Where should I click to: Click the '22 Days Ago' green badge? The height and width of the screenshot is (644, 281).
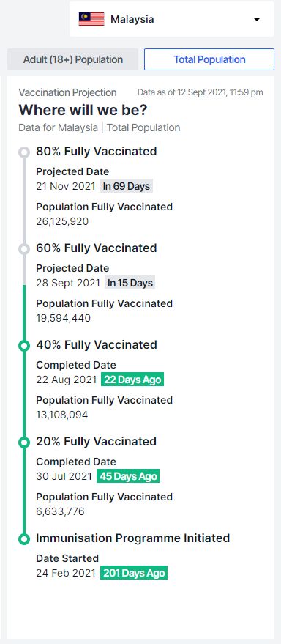[x=132, y=380]
